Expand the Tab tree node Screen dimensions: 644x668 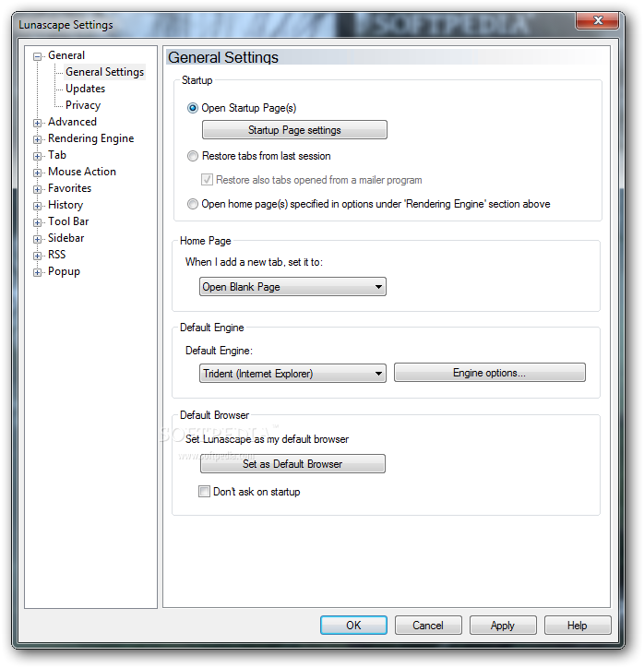coord(38,156)
